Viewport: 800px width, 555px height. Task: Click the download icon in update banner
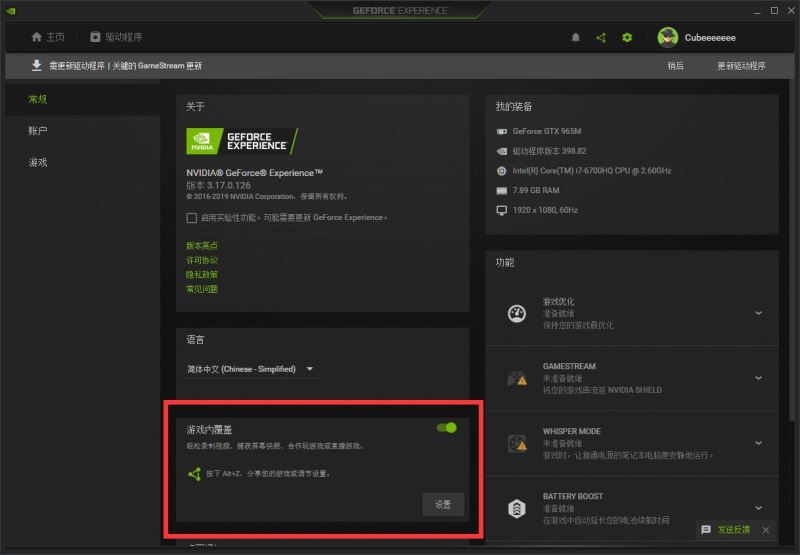pyautogui.click(x=36, y=65)
